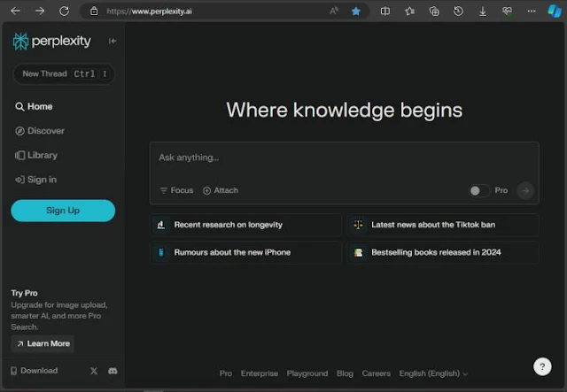Open the Discord icon in sidebar
The height and width of the screenshot is (392, 567).
click(x=113, y=371)
